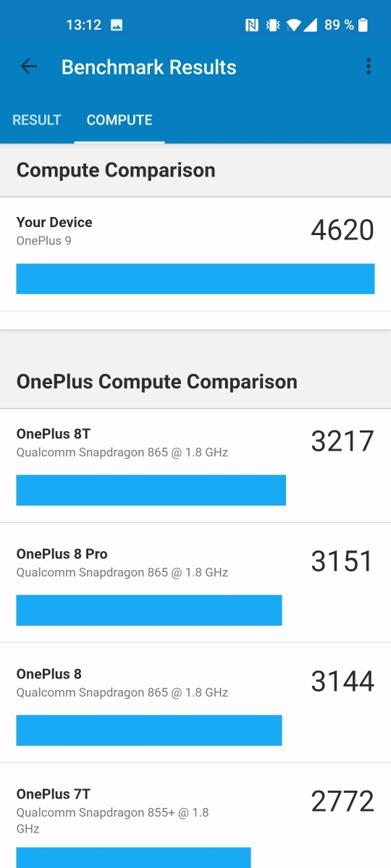391x868 pixels.
Task: Tap the battery icon in status bar
Action: (x=363, y=25)
